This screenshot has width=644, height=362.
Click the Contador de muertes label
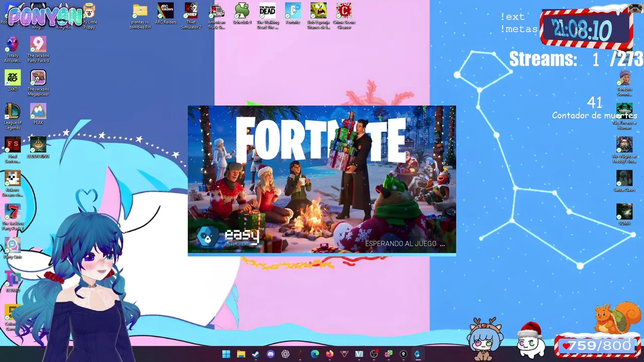(595, 116)
